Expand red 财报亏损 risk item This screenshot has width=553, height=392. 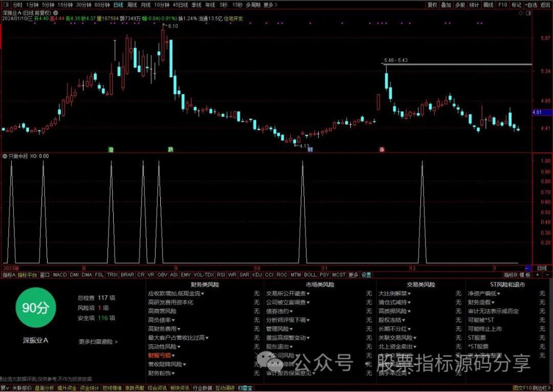[161, 355]
